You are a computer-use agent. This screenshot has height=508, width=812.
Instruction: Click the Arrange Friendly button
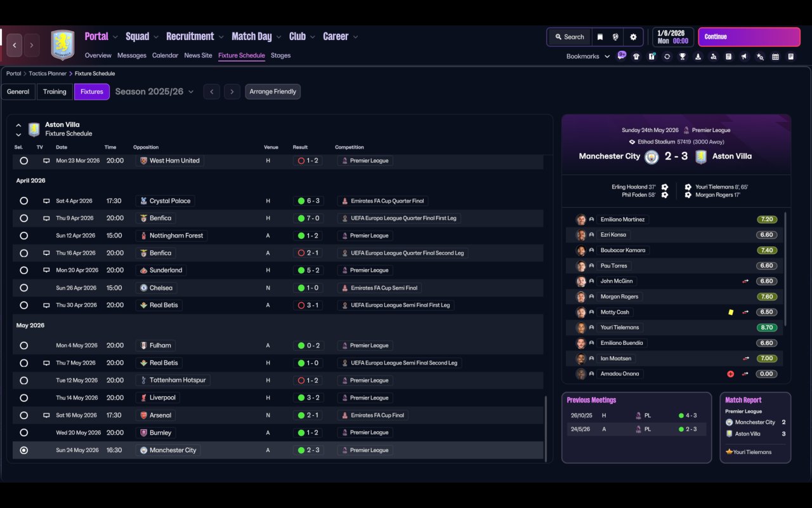coord(273,92)
